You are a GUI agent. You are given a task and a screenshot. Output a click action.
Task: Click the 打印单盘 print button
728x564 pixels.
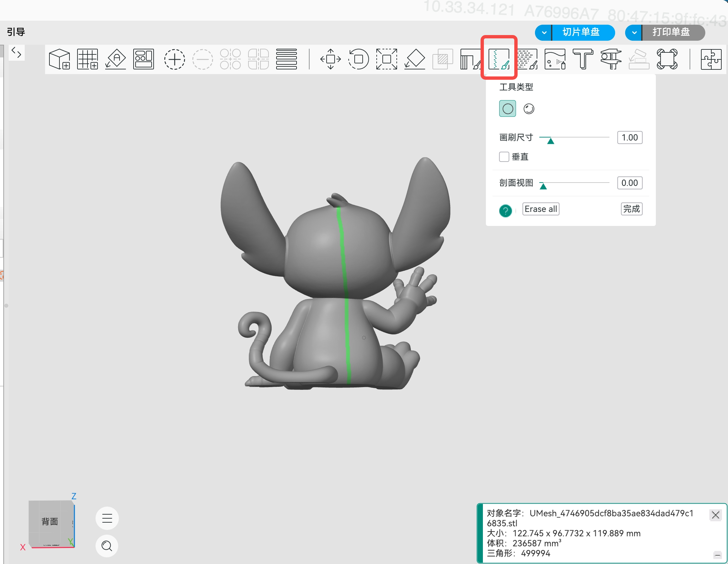[x=674, y=32]
